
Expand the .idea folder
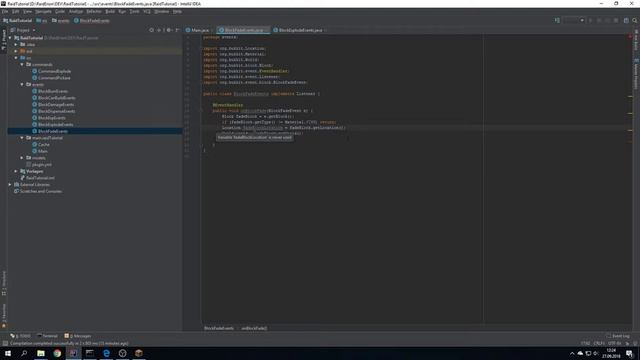coord(16,44)
